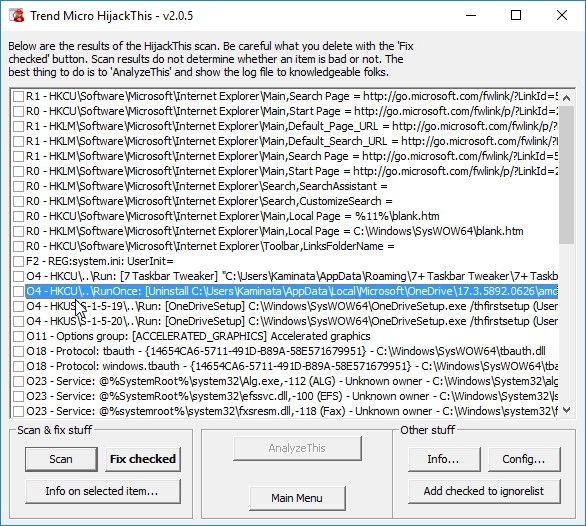Check the R0 HKCU Start Page entry checkbox
The width and height of the screenshot is (586, 526).
coord(18,111)
